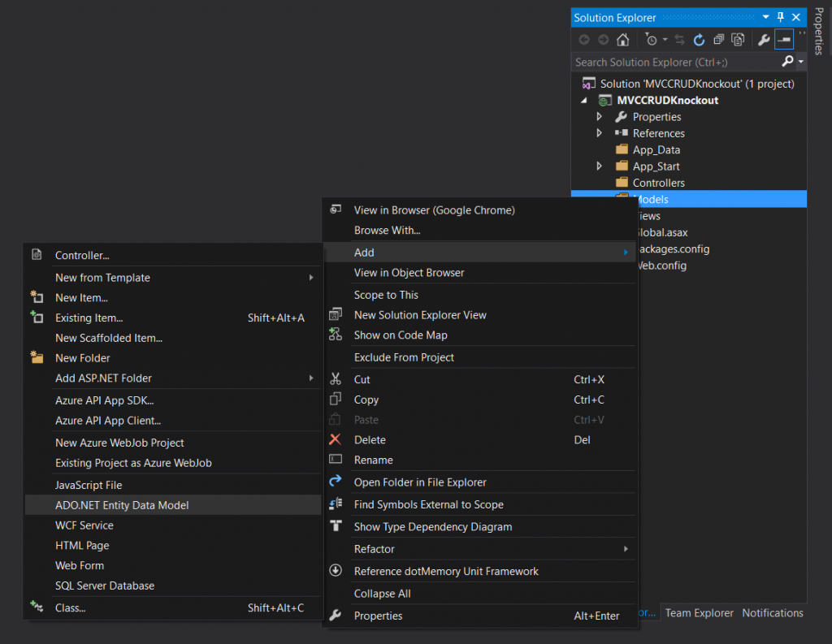Show hidden toolbar buttons via overflow chevron
This screenshot has width=832, height=644.
tap(802, 34)
